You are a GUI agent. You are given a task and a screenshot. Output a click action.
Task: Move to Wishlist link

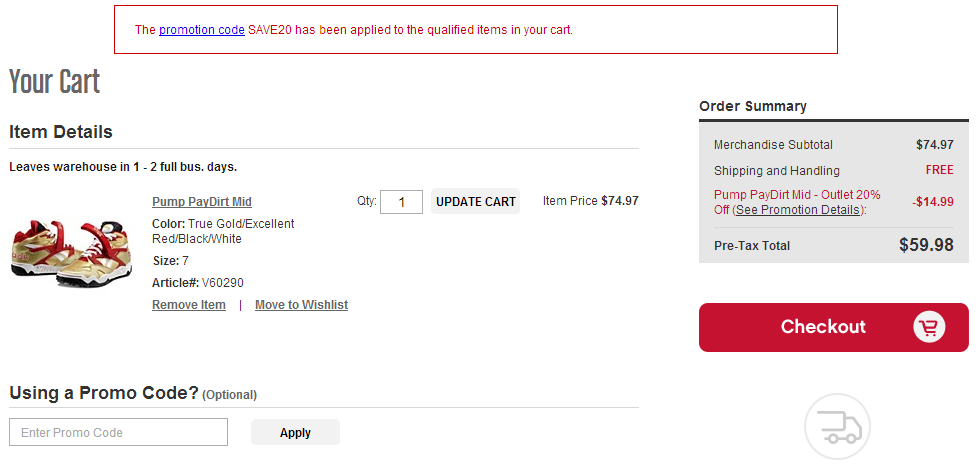point(301,304)
